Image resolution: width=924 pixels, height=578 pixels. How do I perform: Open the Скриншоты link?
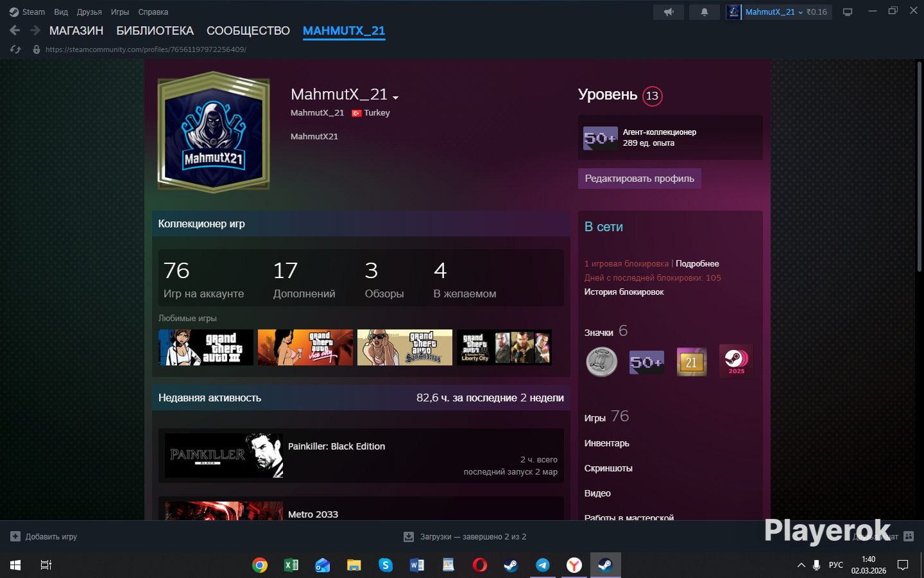click(x=608, y=468)
